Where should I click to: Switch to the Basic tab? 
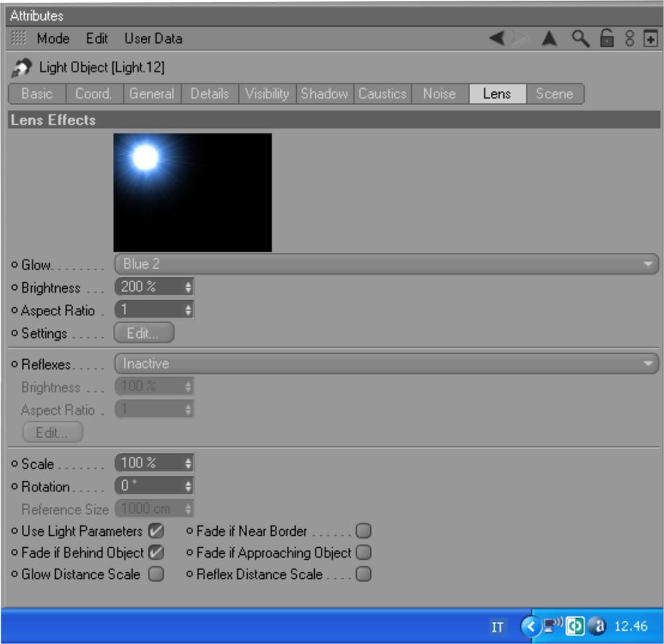(37, 94)
